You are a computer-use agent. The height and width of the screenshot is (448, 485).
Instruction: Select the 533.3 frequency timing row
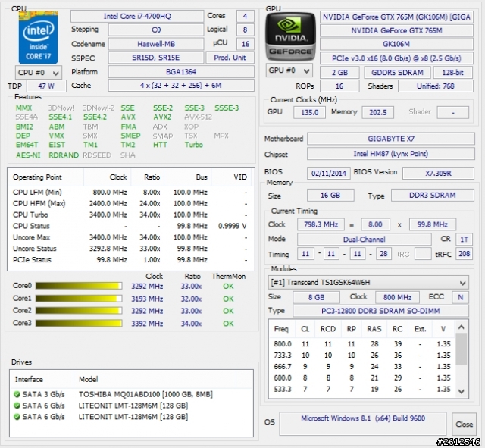click(x=362, y=389)
